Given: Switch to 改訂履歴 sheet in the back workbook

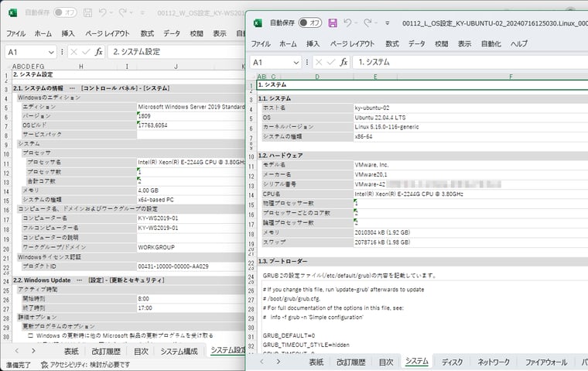Looking at the screenshot, I should tap(106, 352).
